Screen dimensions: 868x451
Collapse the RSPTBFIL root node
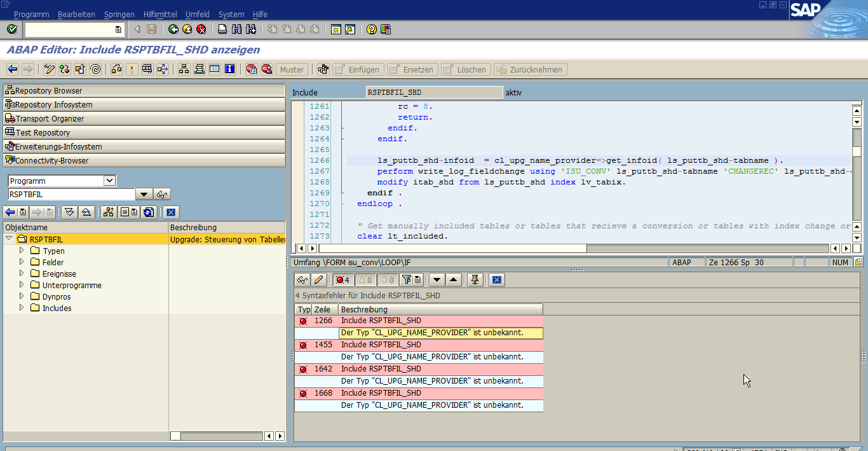[9, 239]
